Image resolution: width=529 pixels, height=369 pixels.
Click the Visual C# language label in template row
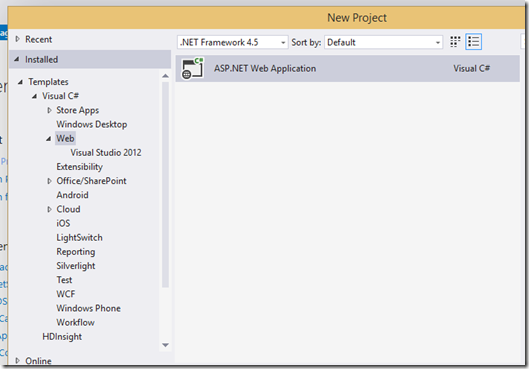(471, 68)
